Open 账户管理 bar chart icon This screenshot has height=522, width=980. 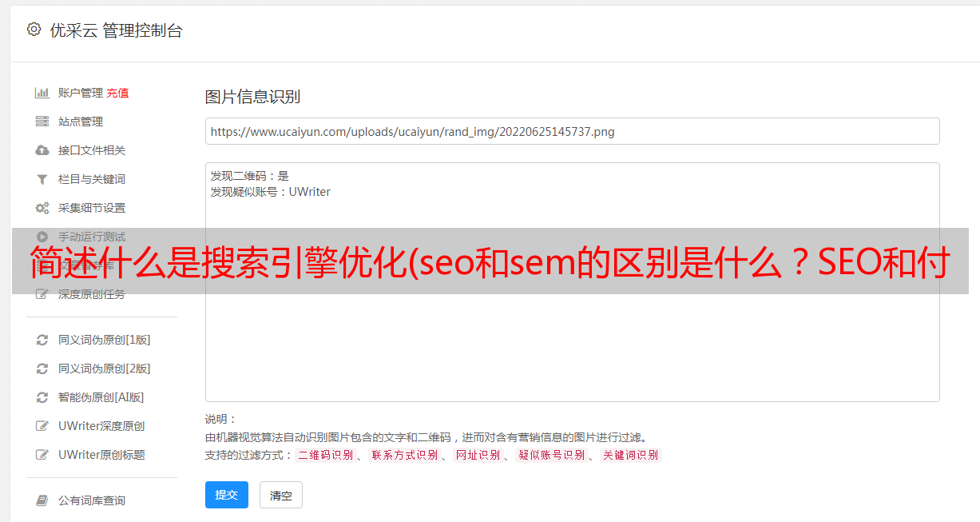[x=42, y=93]
